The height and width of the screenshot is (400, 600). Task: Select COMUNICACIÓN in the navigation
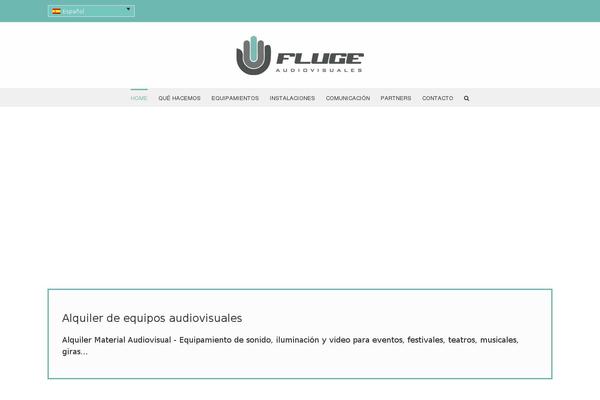(x=348, y=98)
